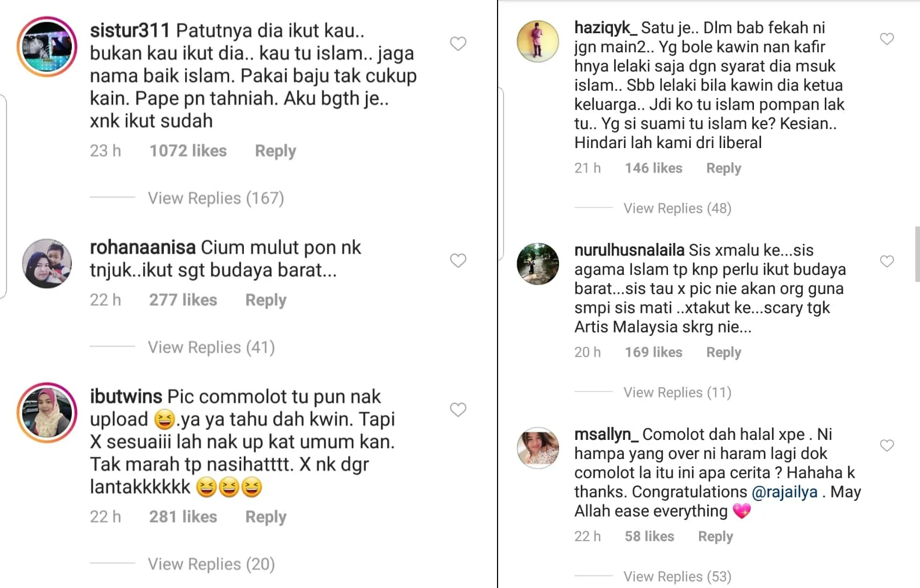Open the @rajailya mention link
The width and height of the screenshot is (920, 588).
(784, 492)
